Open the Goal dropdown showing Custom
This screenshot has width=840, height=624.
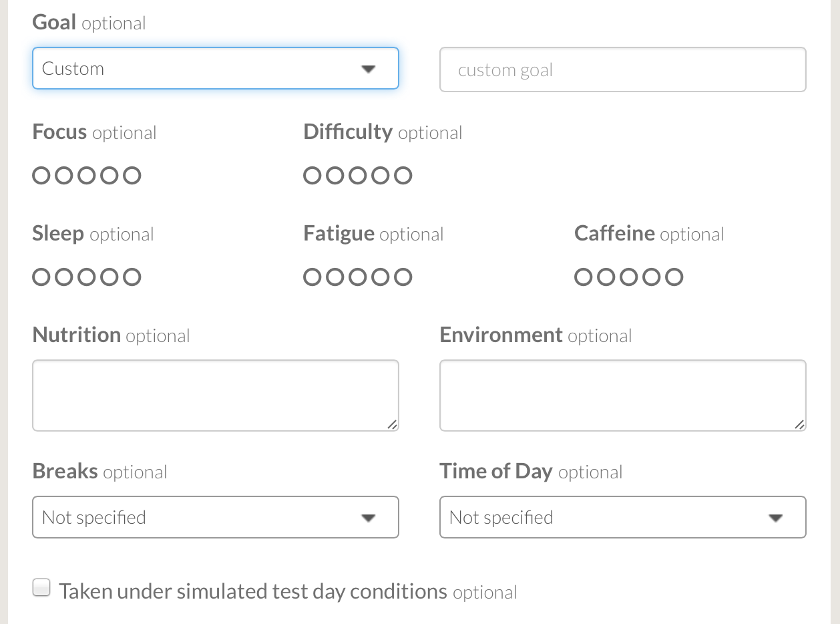point(215,68)
